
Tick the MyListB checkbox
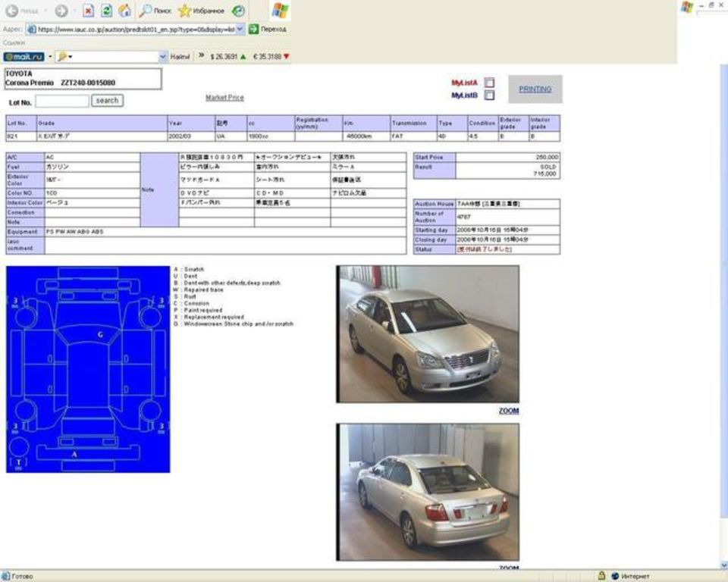click(x=489, y=95)
